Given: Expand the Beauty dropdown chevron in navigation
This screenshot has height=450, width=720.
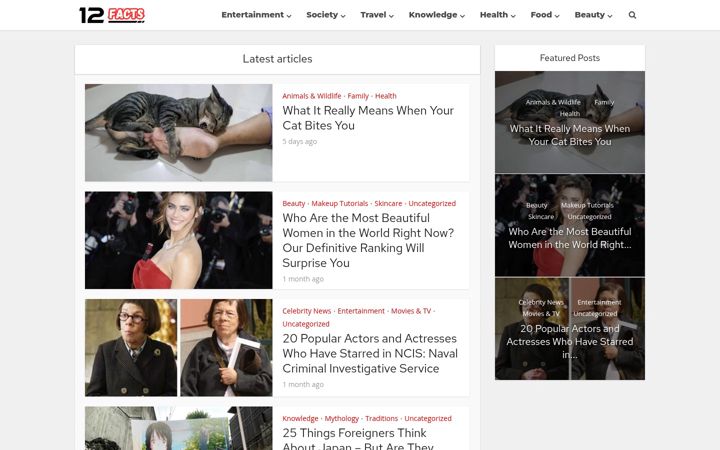Looking at the screenshot, I should point(610,16).
